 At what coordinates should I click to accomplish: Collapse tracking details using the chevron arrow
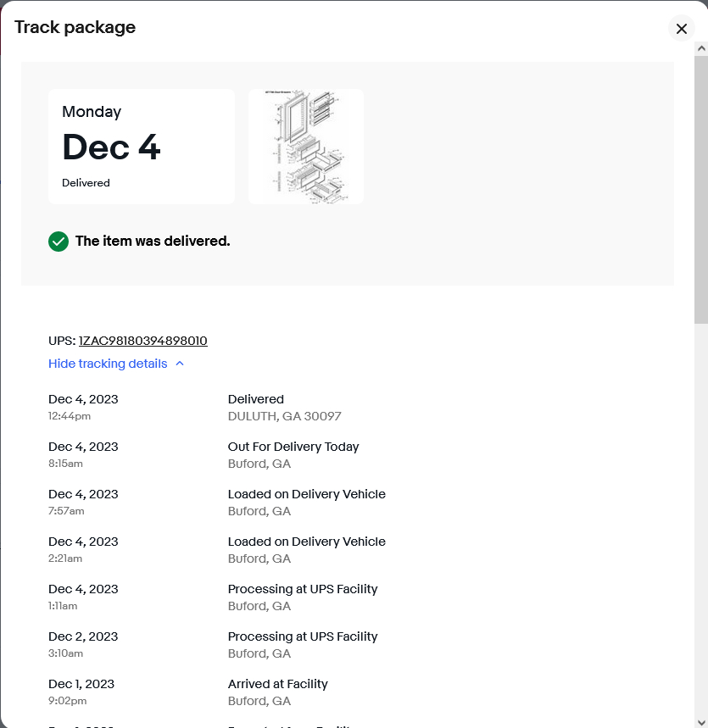pos(180,364)
